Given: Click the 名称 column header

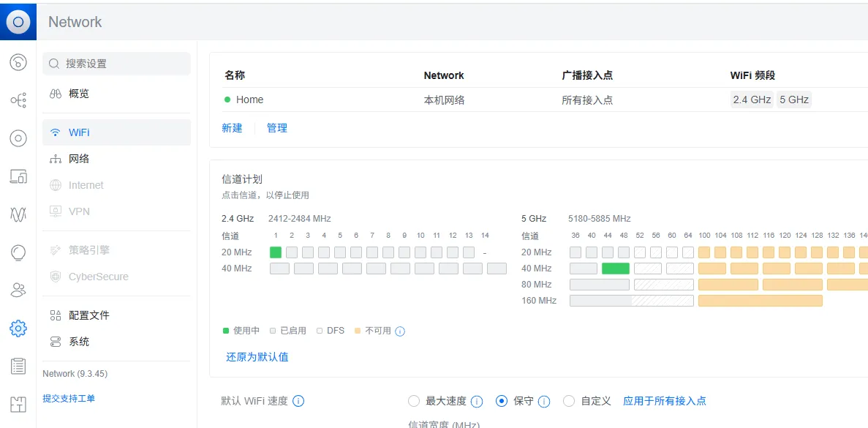Looking at the screenshot, I should pos(235,75).
